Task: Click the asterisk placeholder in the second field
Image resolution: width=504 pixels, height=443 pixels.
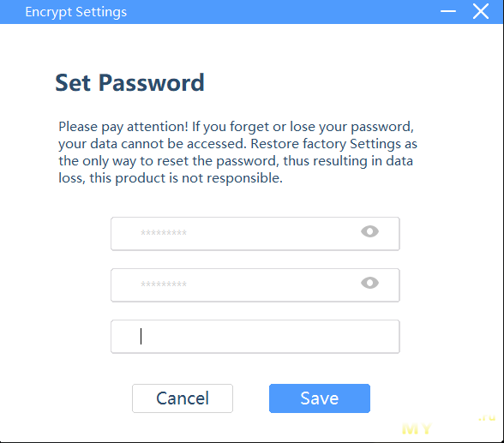Action: click(x=164, y=284)
